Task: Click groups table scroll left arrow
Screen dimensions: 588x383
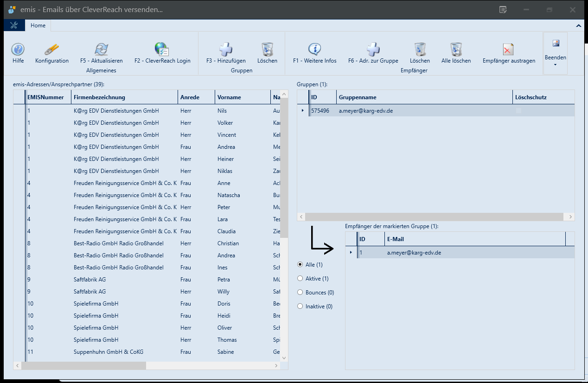Action: pyautogui.click(x=301, y=217)
